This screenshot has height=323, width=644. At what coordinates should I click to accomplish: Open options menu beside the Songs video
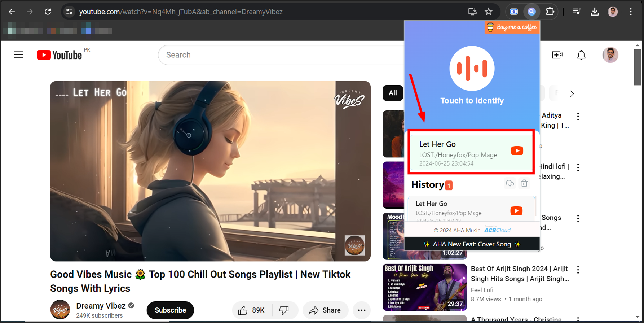[578, 219]
